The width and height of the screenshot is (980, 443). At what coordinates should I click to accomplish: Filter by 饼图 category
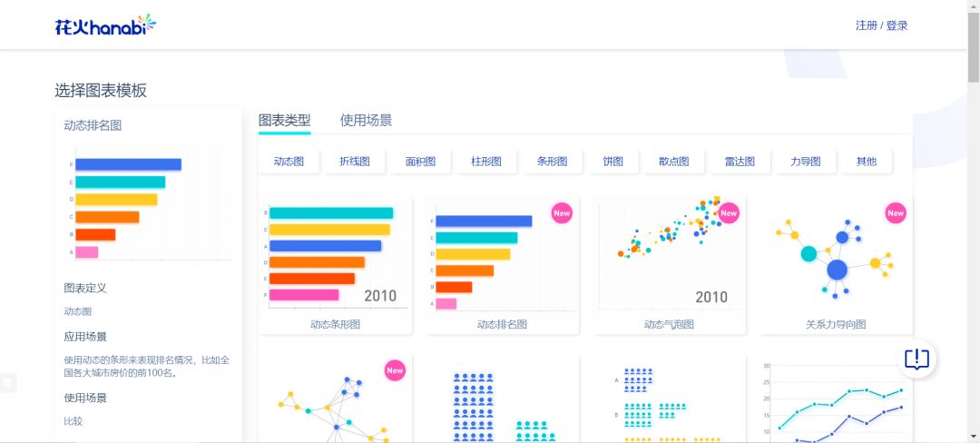[x=613, y=162]
